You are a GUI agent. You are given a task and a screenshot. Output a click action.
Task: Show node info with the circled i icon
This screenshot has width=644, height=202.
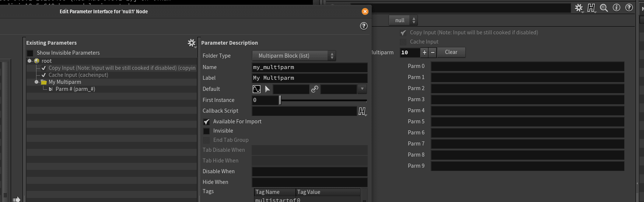coord(616,8)
